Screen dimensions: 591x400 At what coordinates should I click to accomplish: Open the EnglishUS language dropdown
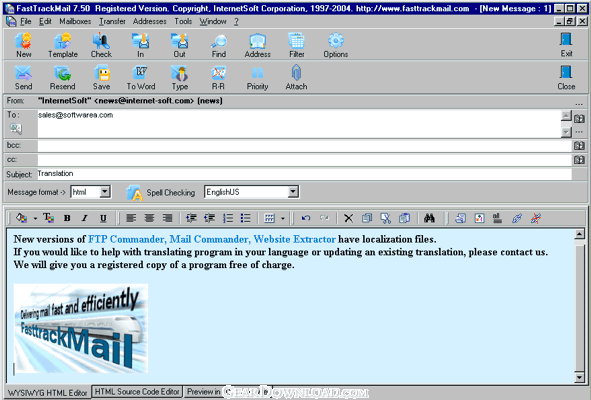click(293, 192)
